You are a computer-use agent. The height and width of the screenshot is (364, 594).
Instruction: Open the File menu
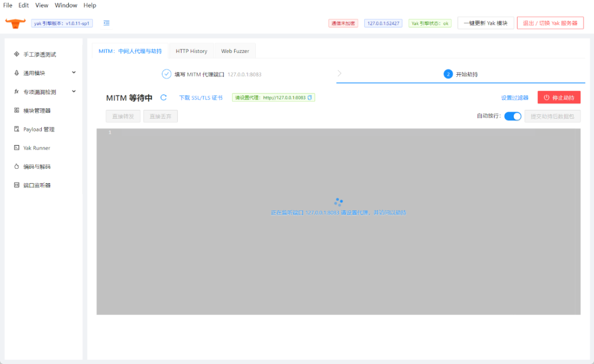(x=8, y=5)
